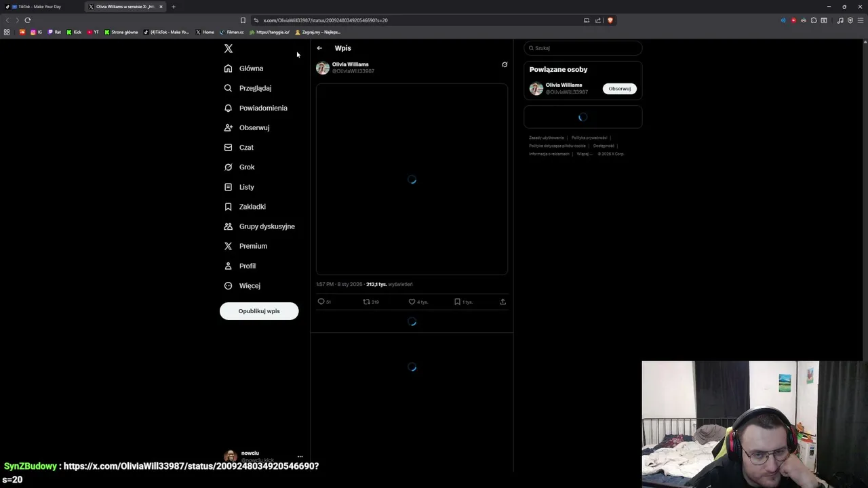Open the extensions puzzle icon

814,20
